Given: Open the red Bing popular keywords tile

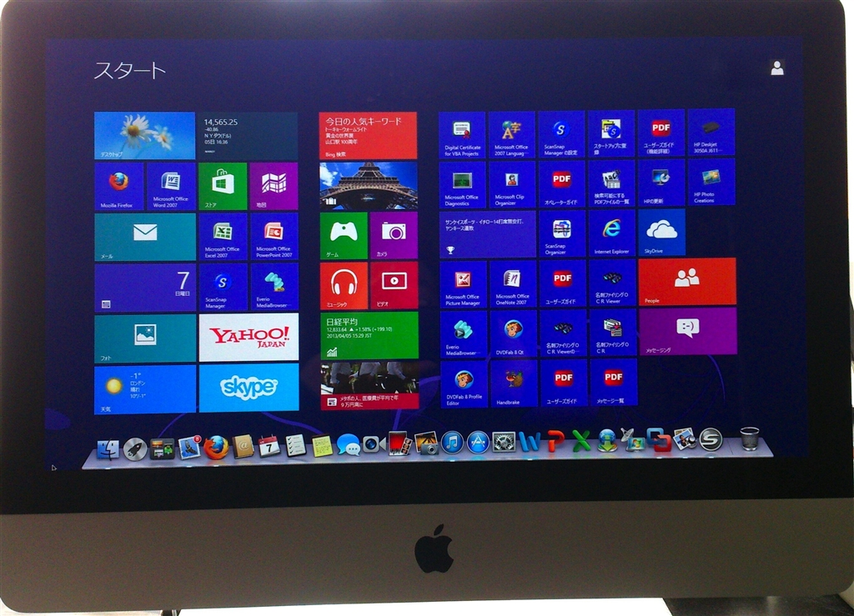Looking at the screenshot, I should tap(368, 136).
